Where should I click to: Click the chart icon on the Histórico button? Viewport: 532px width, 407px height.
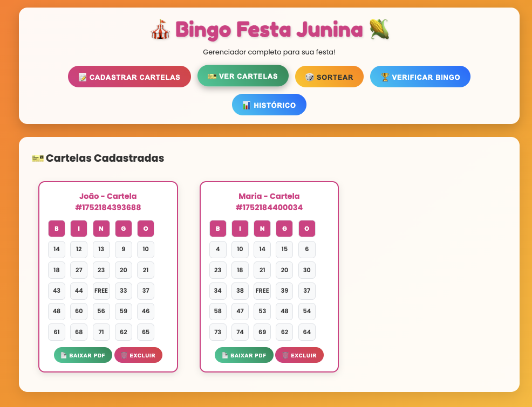pyautogui.click(x=247, y=106)
